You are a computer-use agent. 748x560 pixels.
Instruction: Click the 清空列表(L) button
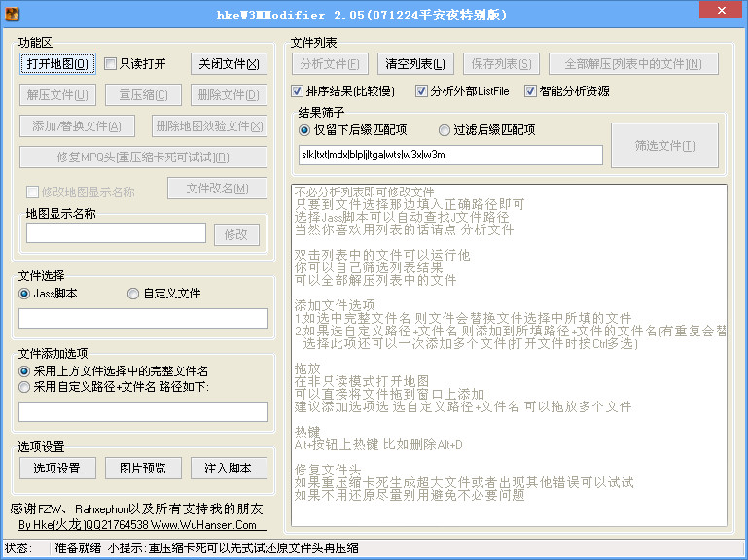(x=415, y=64)
